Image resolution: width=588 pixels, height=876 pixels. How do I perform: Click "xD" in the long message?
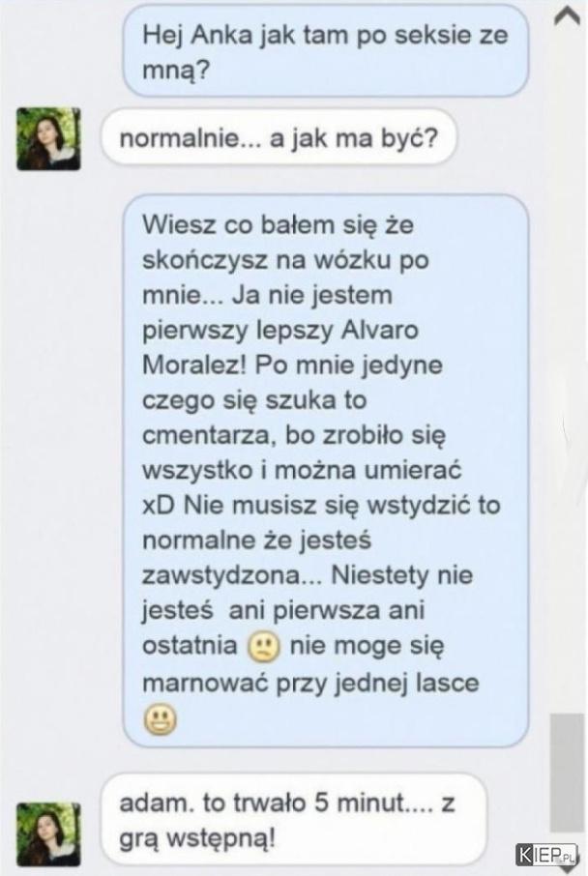pyautogui.click(x=159, y=505)
